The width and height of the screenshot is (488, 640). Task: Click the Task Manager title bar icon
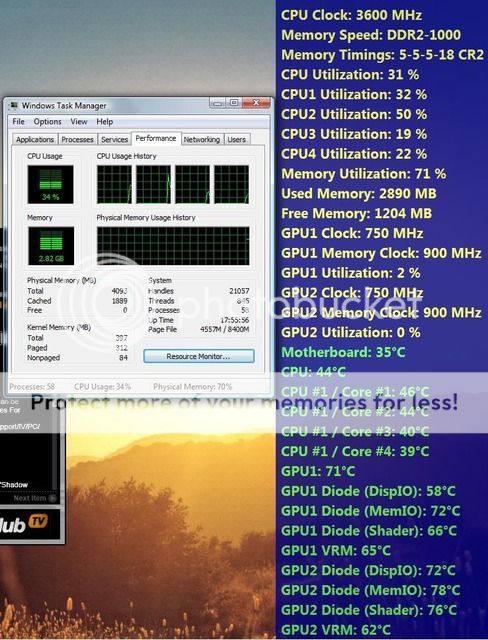[14, 105]
